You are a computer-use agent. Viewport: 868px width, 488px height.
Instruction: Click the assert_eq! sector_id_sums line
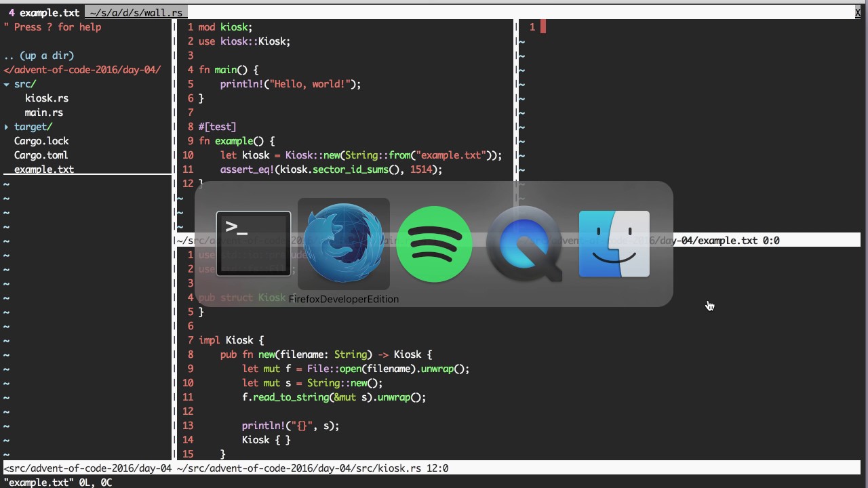(331, 169)
